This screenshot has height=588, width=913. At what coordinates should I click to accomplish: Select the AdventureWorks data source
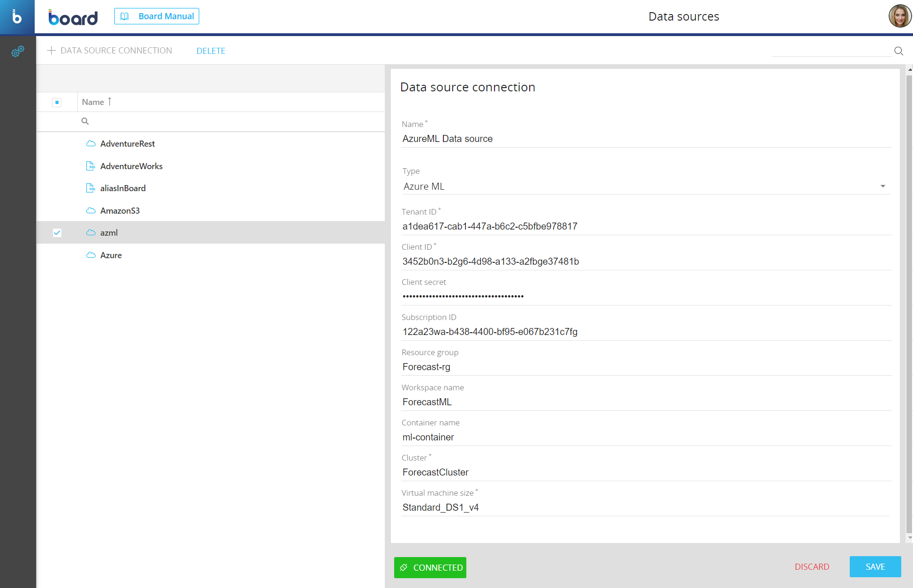(211, 166)
